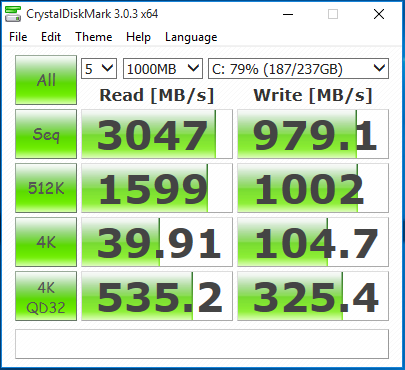Open the Help menu
Image resolution: width=405 pixels, height=370 pixels.
click(138, 37)
